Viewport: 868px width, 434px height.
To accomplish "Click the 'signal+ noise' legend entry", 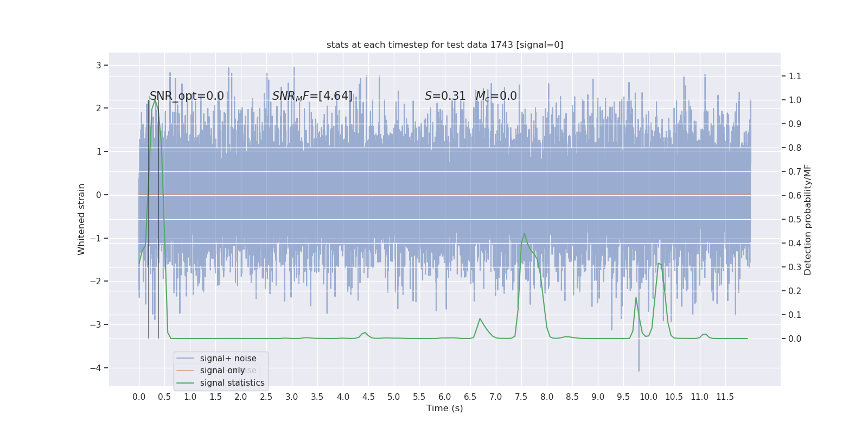I will (228, 359).
